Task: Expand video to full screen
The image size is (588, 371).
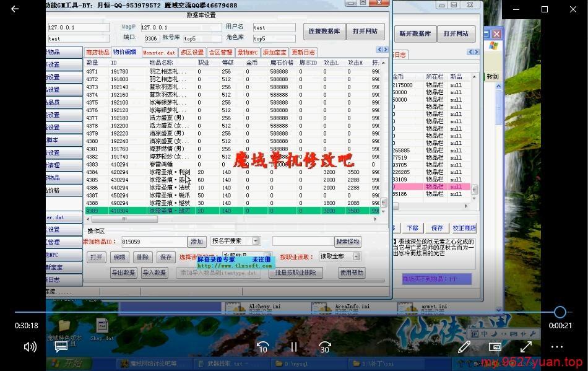Action: coord(525,347)
